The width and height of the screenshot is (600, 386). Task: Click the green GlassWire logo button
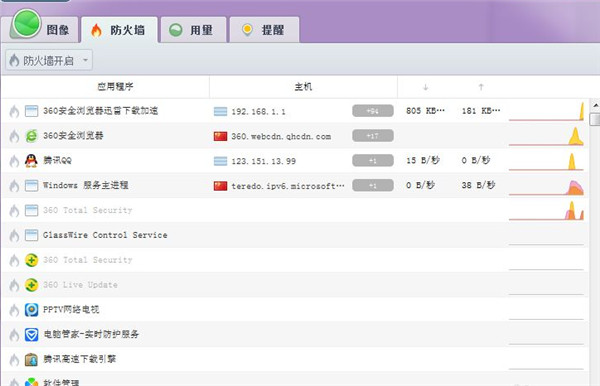pos(26,24)
